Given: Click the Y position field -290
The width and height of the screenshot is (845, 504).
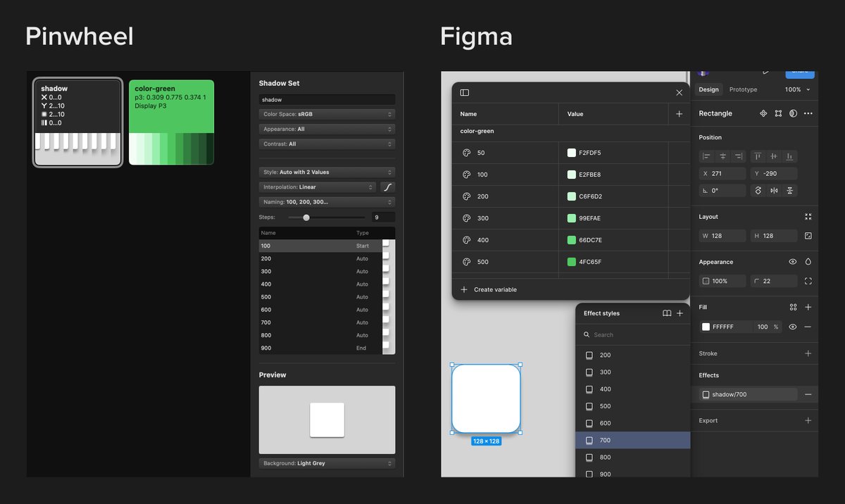Looking at the screenshot, I should pos(774,173).
